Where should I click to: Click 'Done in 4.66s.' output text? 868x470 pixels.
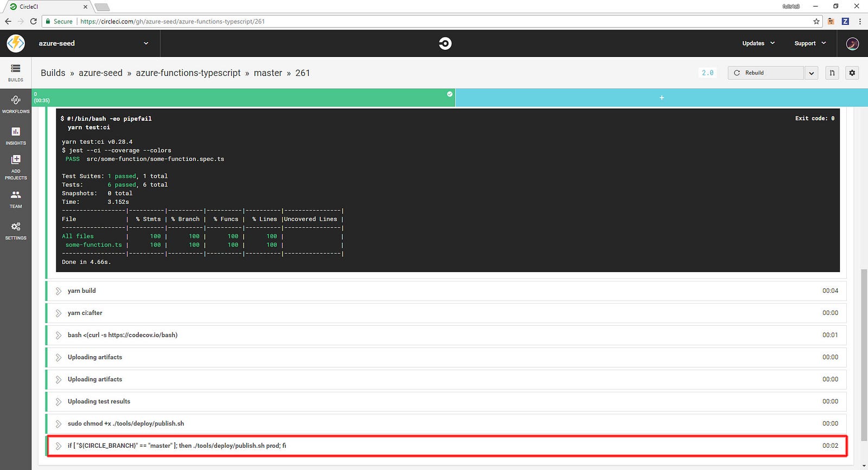click(86, 262)
